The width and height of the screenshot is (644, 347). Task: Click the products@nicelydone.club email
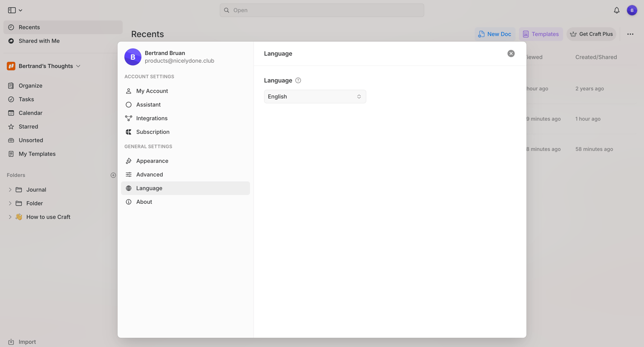click(179, 61)
